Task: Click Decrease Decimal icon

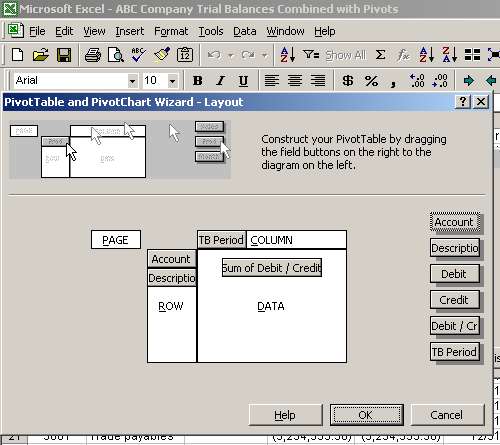Action: [440, 81]
